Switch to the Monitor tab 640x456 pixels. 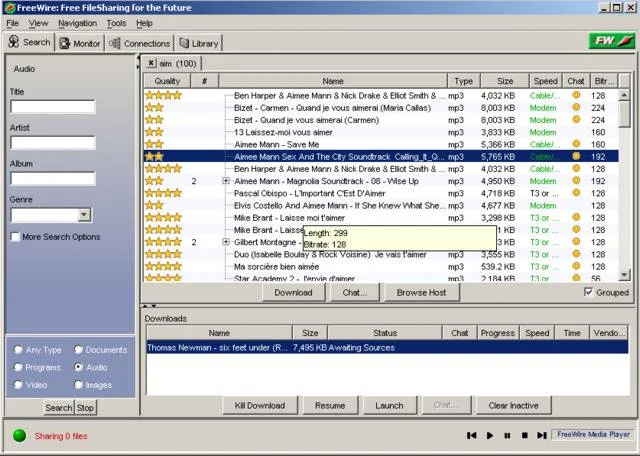pos(80,43)
